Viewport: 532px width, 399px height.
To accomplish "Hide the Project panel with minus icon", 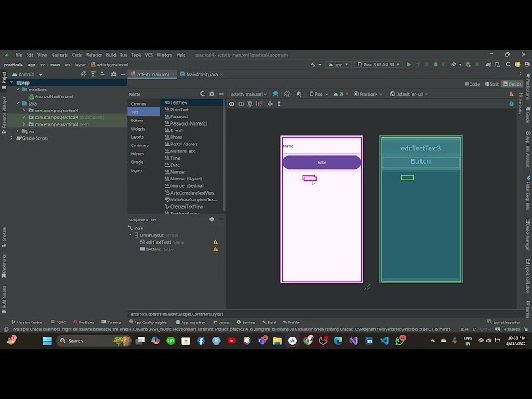I will [122, 74].
